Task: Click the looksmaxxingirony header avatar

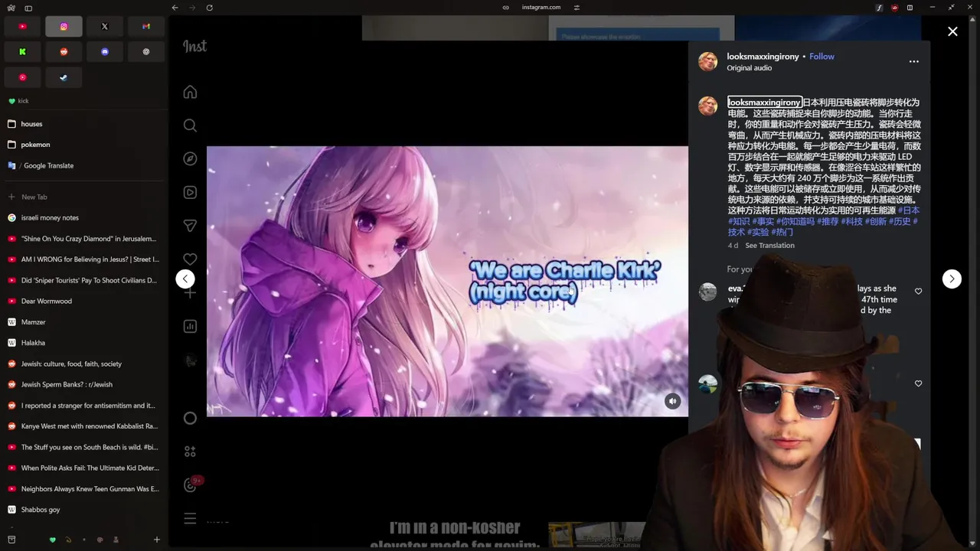Action: coord(707,61)
